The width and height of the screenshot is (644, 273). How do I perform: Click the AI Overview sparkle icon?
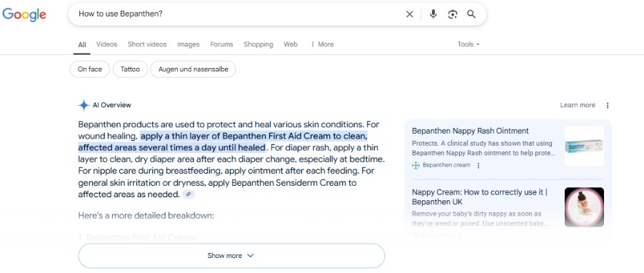coord(84,105)
